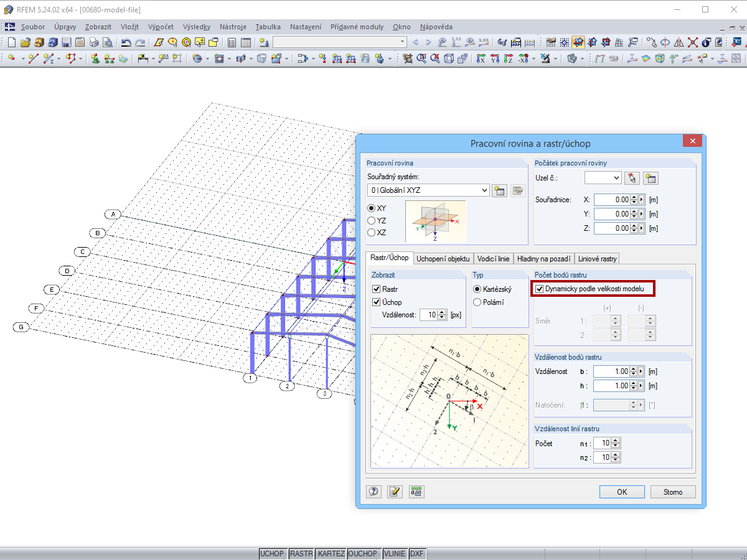Uncheck Dynamicky podle velikosti modelu
The width and height of the screenshot is (747, 560).
pyautogui.click(x=540, y=289)
